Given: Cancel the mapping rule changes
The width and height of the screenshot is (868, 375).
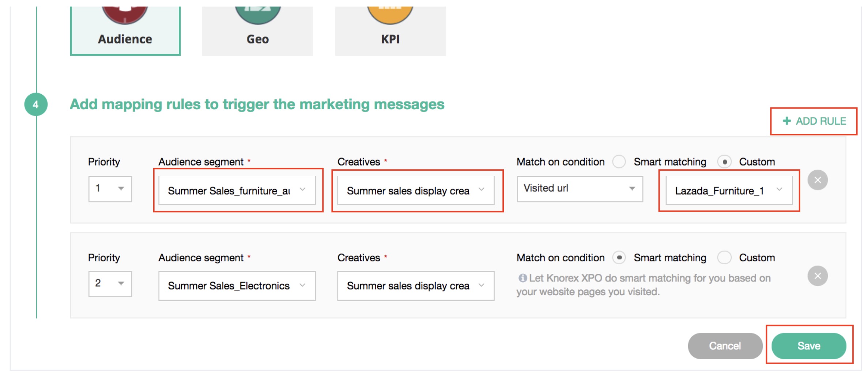Looking at the screenshot, I should coord(725,346).
